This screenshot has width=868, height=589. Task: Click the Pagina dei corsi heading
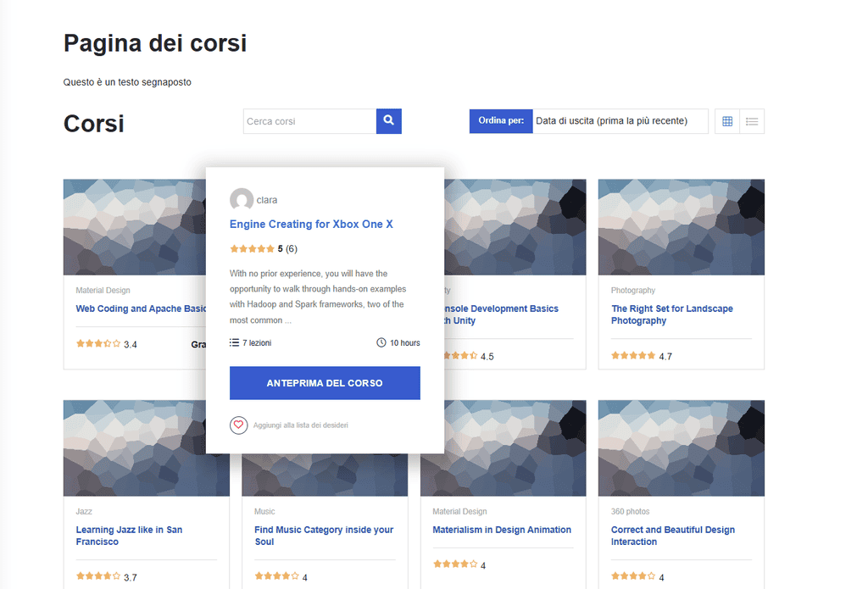[x=155, y=43]
